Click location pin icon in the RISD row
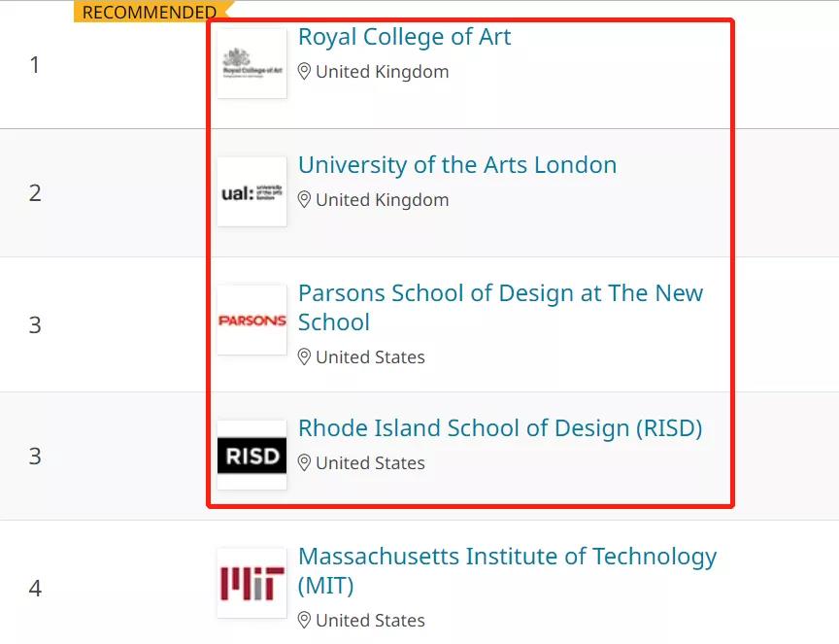839x644 pixels. pyautogui.click(x=304, y=462)
